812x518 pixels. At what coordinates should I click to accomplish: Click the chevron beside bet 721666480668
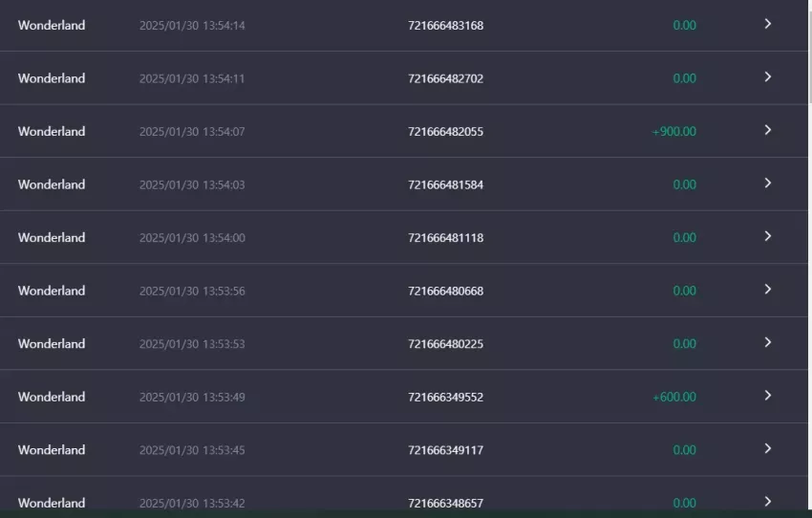[768, 290]
